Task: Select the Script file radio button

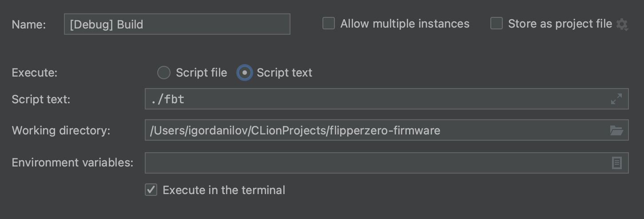Action: [164, 73]
